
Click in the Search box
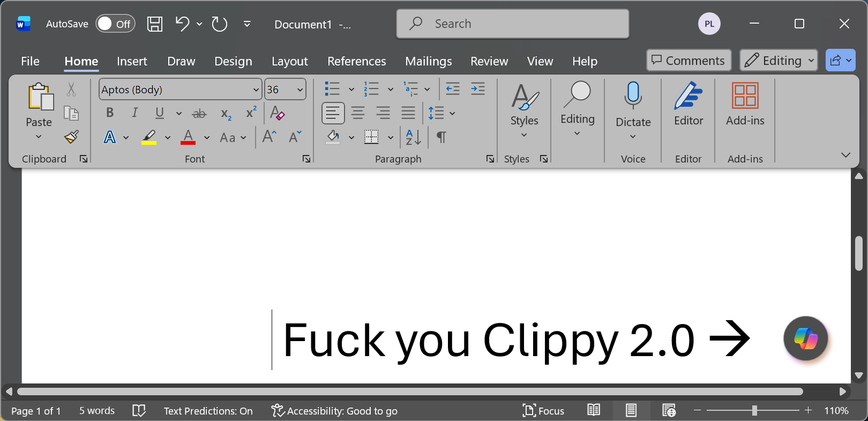[x=512, y=24]
